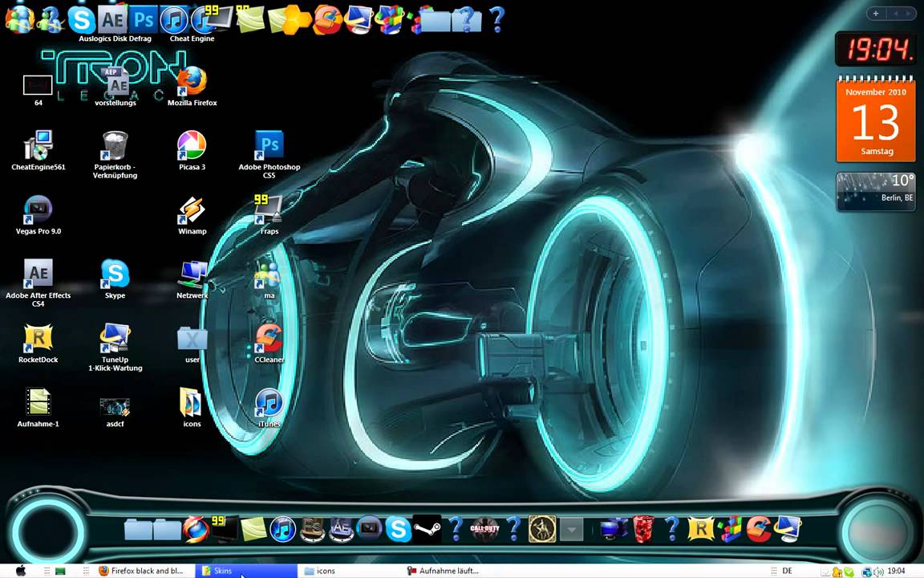This screenshot has width=924, height=578.
Task: Click iTunes icon in bottom dock
Action: pyautogui.click(x=283, y=529)
